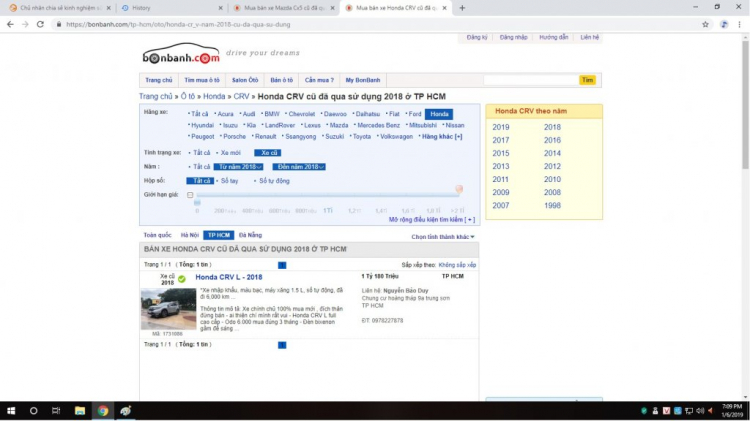
Task: Open Sắp xếp theo Không sắp xếp selector
Action: point(457,265)
